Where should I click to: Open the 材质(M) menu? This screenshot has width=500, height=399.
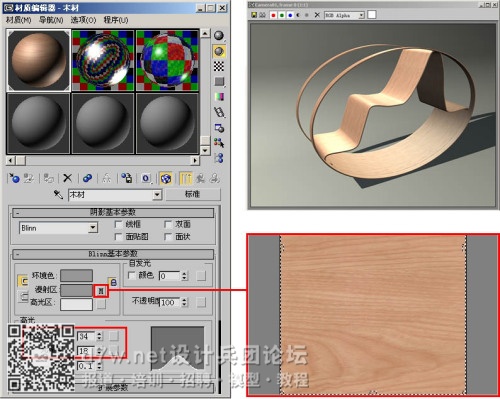point(18,20)
